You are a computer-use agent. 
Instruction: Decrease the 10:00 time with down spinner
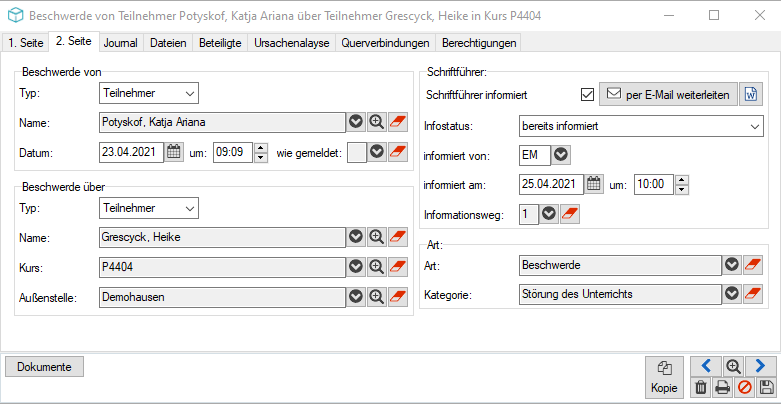682,189
